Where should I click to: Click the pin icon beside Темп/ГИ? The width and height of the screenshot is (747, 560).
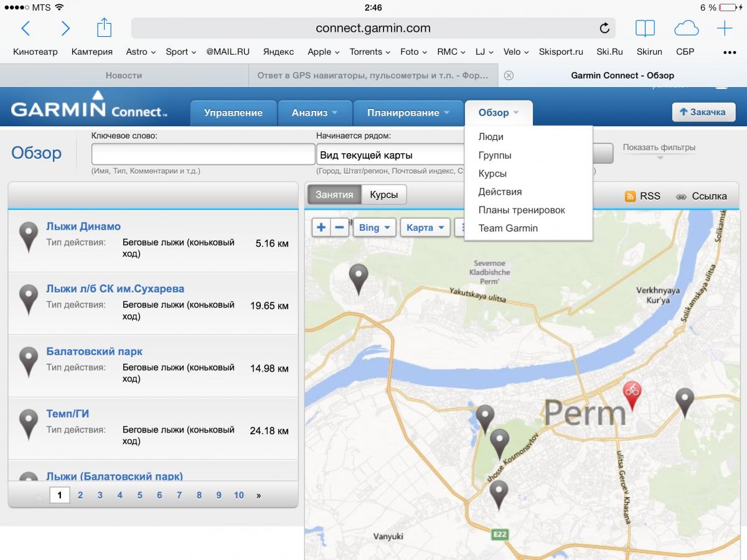(x=29, y=424)
